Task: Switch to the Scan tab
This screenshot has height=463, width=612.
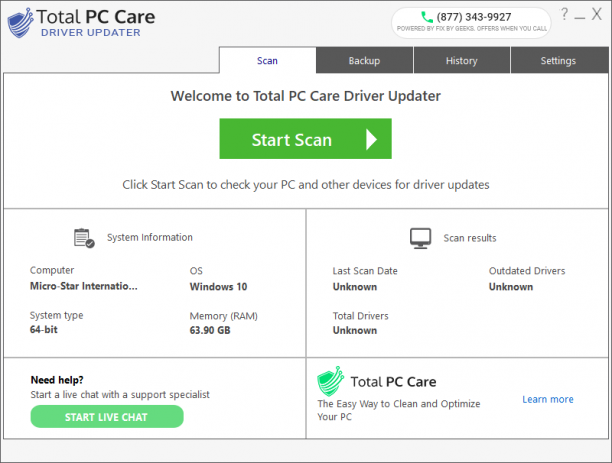Action: (267, 61)
